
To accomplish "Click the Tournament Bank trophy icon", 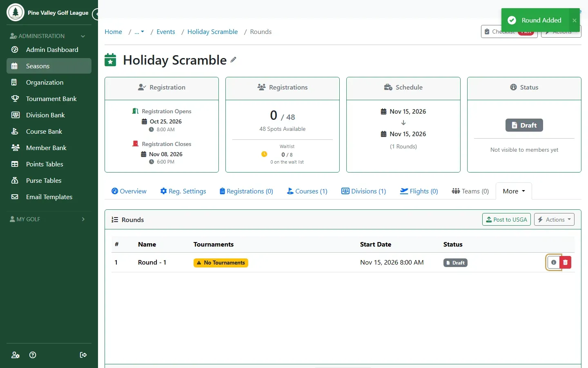I will click(x=15, y=99).
